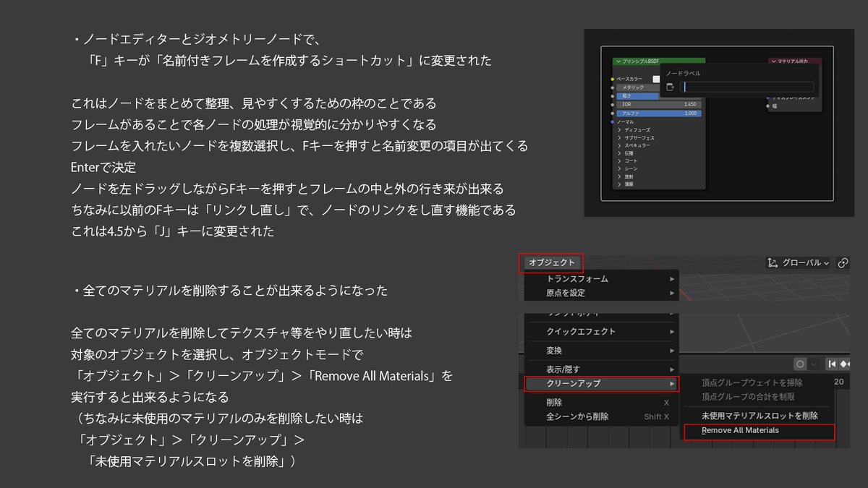Expand the シーン panel
The width and height of the screenshot is (868, 488).
pyautogui.click(x=620, y=168)
